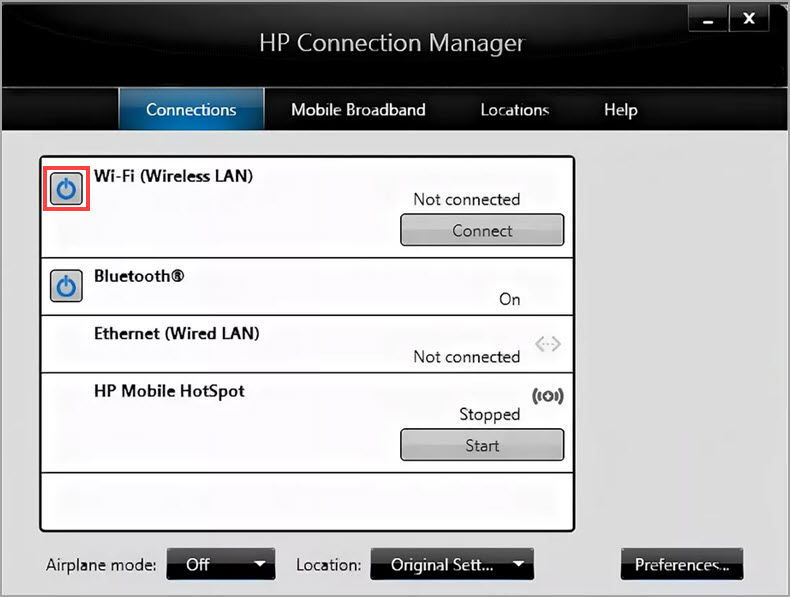Connect to a Wi-Fi network
Image resolution: width=790 pixels, height=597 pixels.
pyautogui.click(x=482, y=230)
